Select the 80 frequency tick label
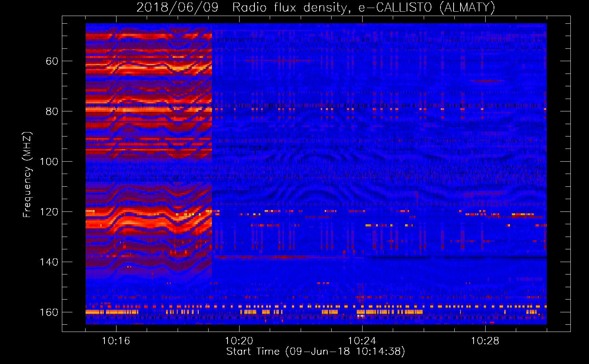 point(52,111)
